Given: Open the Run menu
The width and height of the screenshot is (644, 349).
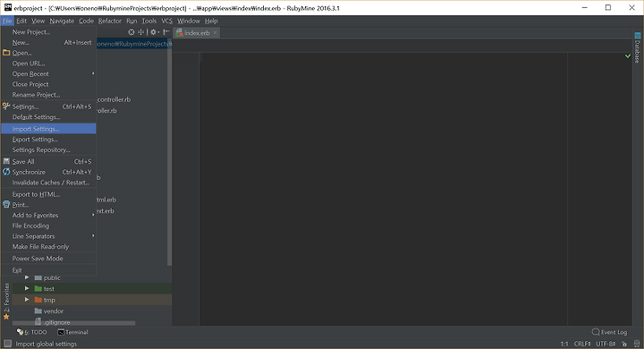Looking at the screenshot, I should [x=131, y=21].
